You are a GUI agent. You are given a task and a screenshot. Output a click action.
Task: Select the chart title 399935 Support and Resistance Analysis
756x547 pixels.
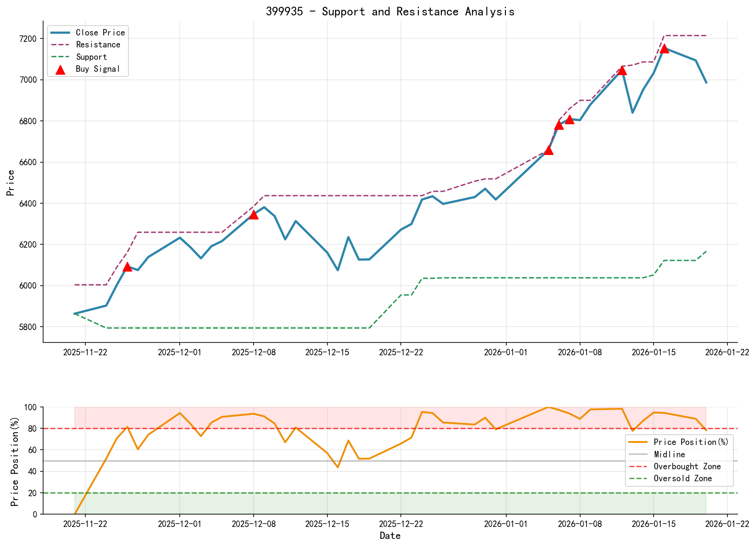(x=391, y=12)
